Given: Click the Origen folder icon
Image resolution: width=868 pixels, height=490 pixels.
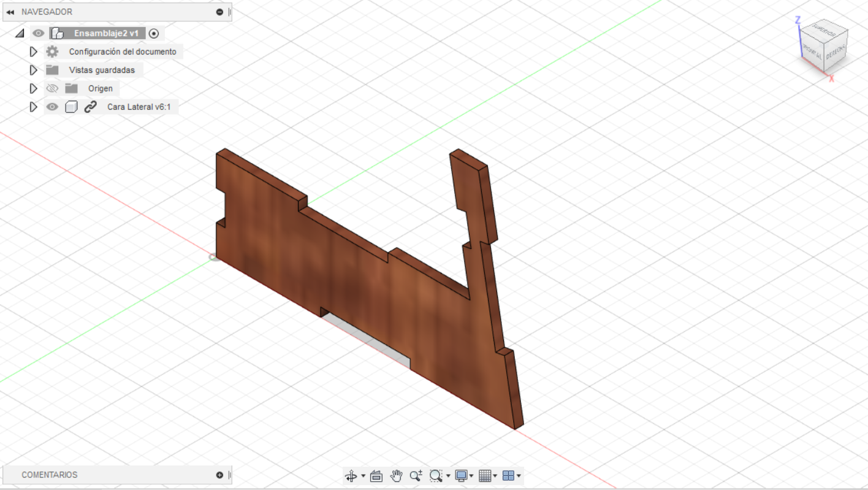Looking at the screenshot, I should click(x=71, y=88).
